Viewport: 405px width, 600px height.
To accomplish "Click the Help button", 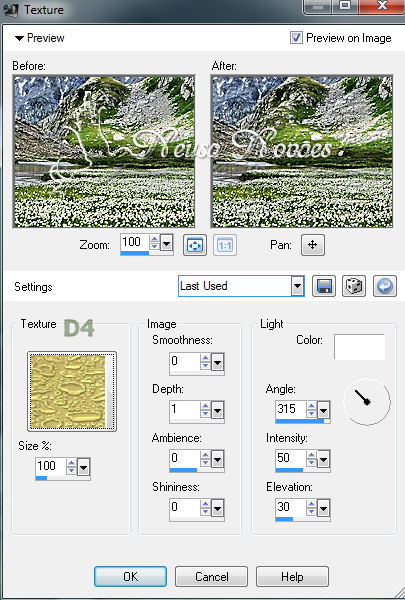I will [292, 576].
